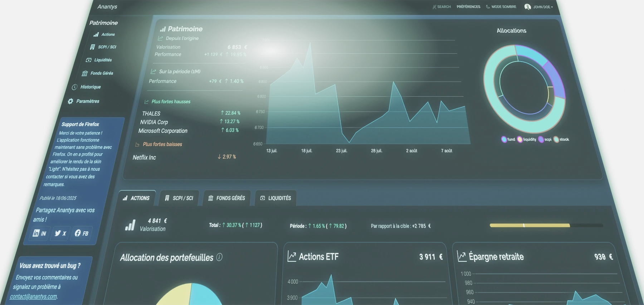The image size is (644, 305).
Task: Switch to the SCPI / SCI tab
Action: (x=179, y=198)
